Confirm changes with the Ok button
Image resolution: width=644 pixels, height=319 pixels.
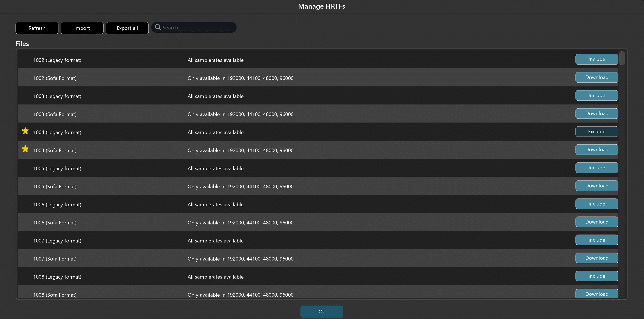coord(322,311)
